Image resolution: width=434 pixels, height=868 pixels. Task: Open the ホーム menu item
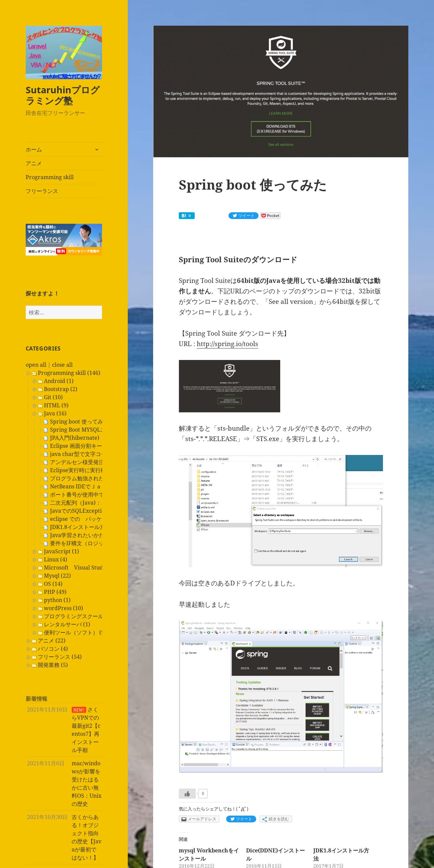tap(34, 149)
